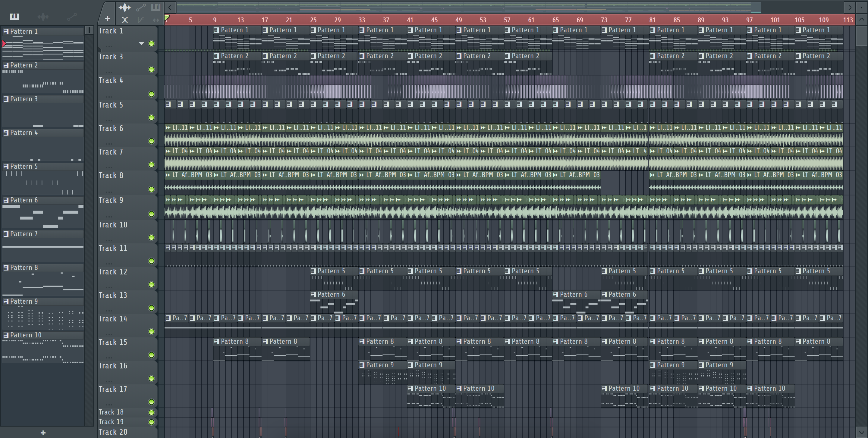The width and height of the screenshot is (868, 438).
Task: Click the green start marker on the timeline
Action: [x=167, y=18]
